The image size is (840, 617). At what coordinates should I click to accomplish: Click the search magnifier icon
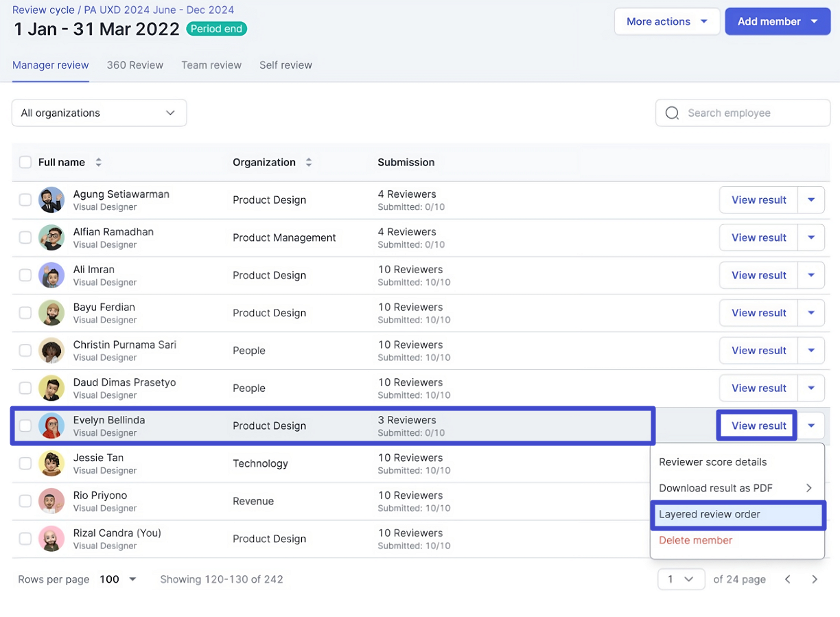(672, 113)
